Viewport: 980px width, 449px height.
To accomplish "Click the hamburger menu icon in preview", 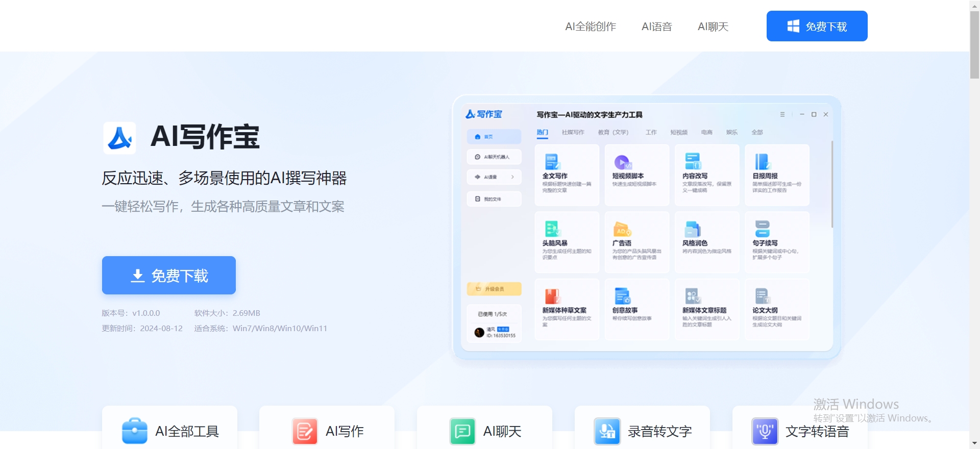I will pyautogui.click(x=782, y=114).
